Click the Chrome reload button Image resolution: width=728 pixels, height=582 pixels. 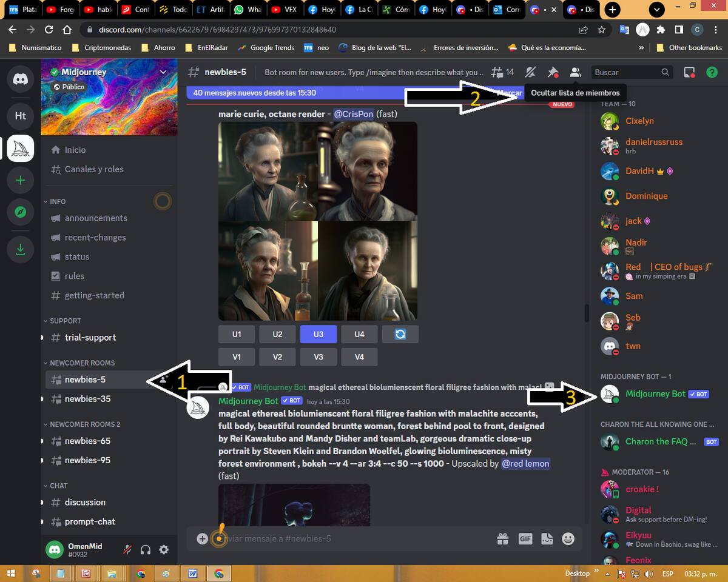coord(49,29)
